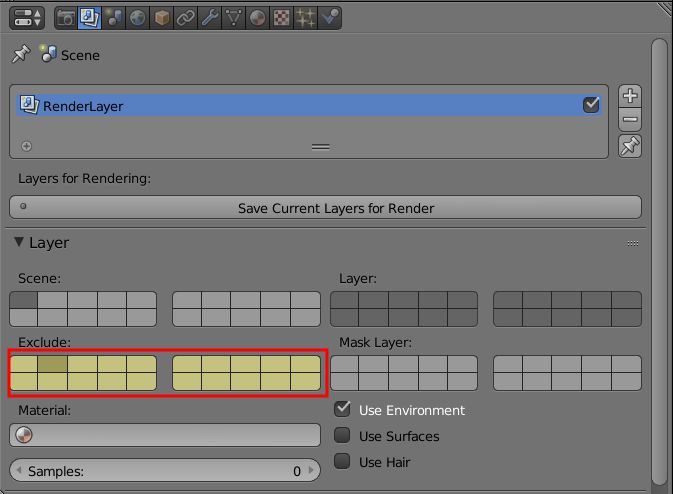The image size is (673, 494).
Task: Click the render layer list resize handle
Action: [321, 147]
